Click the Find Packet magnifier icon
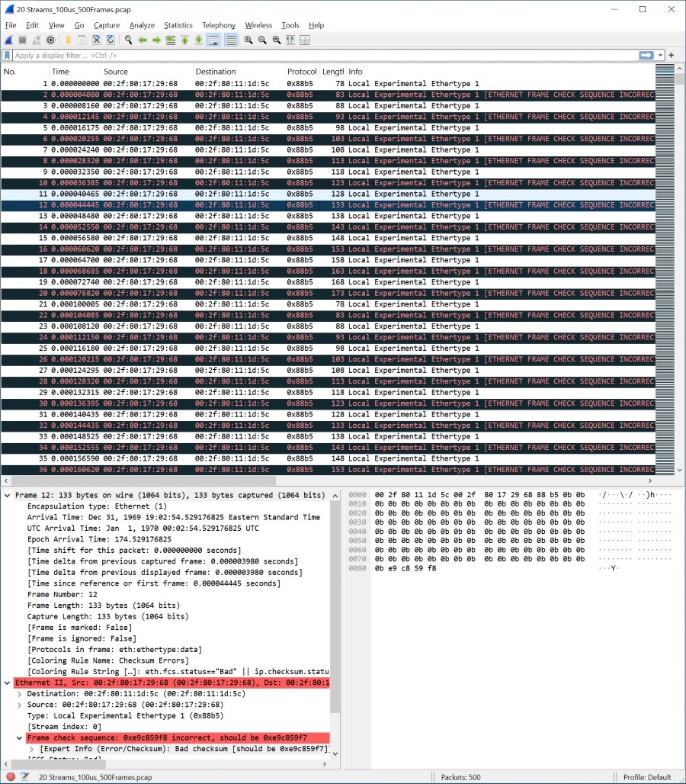686x784 pixels. point(129,40)
